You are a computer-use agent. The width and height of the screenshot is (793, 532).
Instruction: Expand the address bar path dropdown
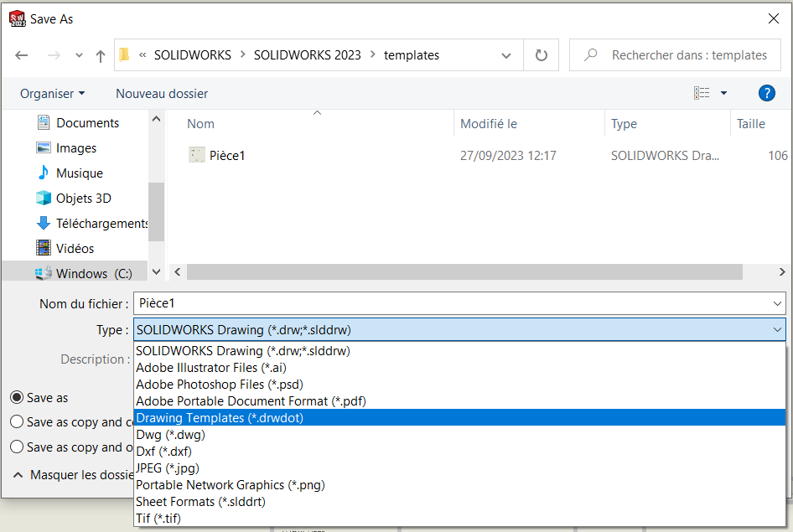coord(506,54)
